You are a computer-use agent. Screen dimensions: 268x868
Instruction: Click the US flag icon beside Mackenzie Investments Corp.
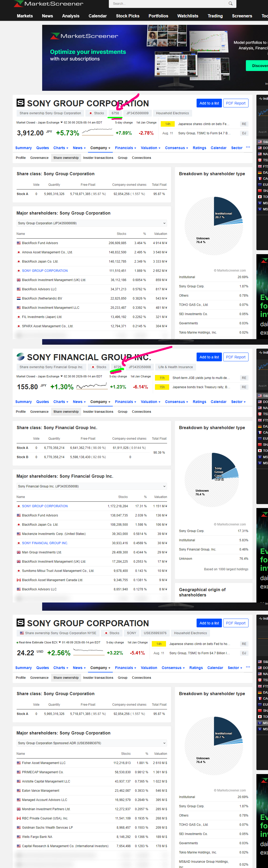click(x=19, y=534)
